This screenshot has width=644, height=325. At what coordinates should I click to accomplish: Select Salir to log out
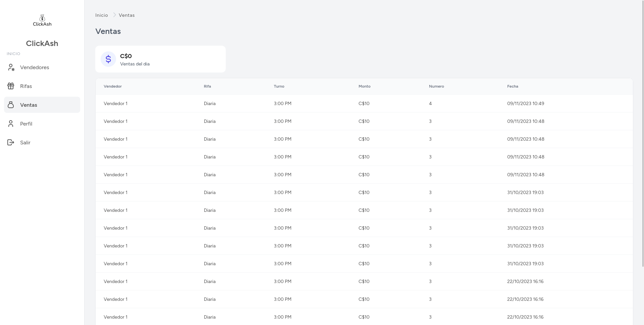pos(25,143)
